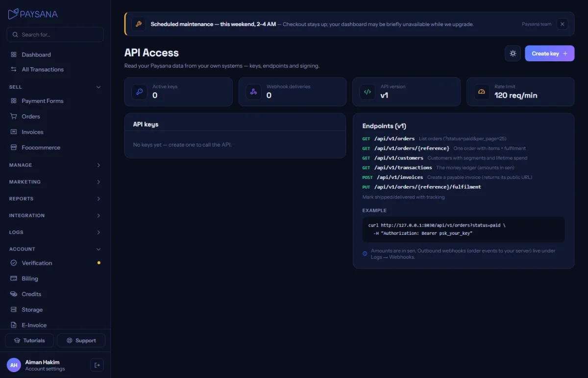Toggle the light/dark theme button
Screen dimensions: 588x378
click(513, 53)
